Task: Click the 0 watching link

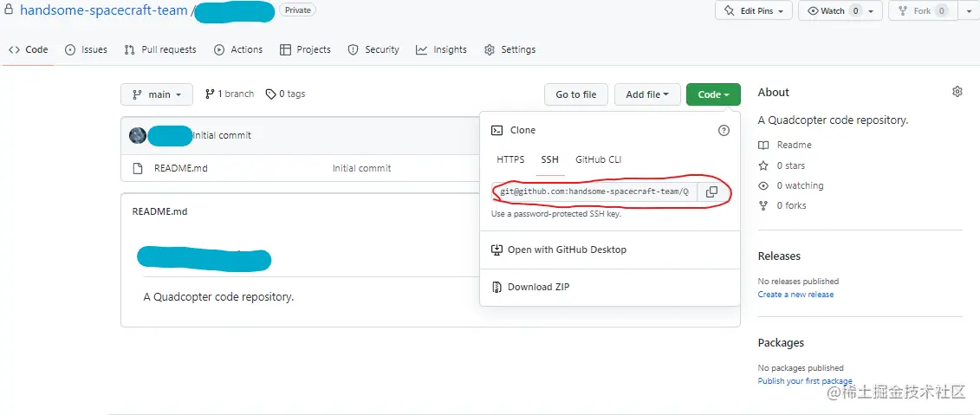Action: click(800, 185)
